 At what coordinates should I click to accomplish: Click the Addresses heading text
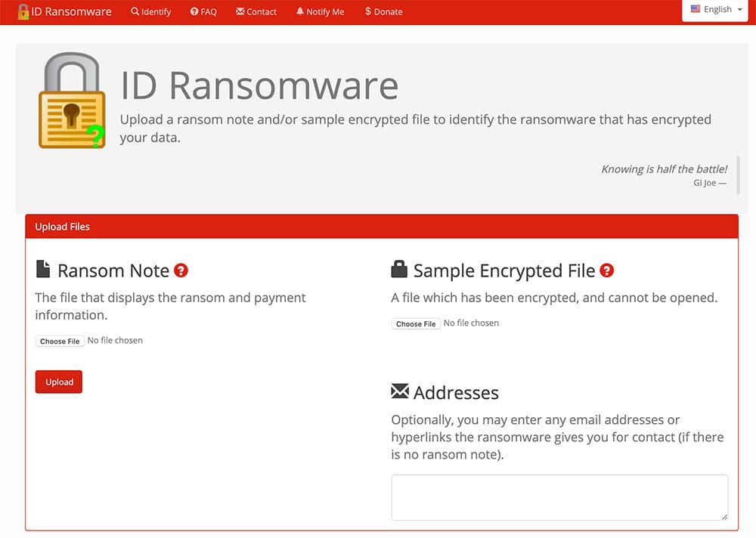[456, 393]
